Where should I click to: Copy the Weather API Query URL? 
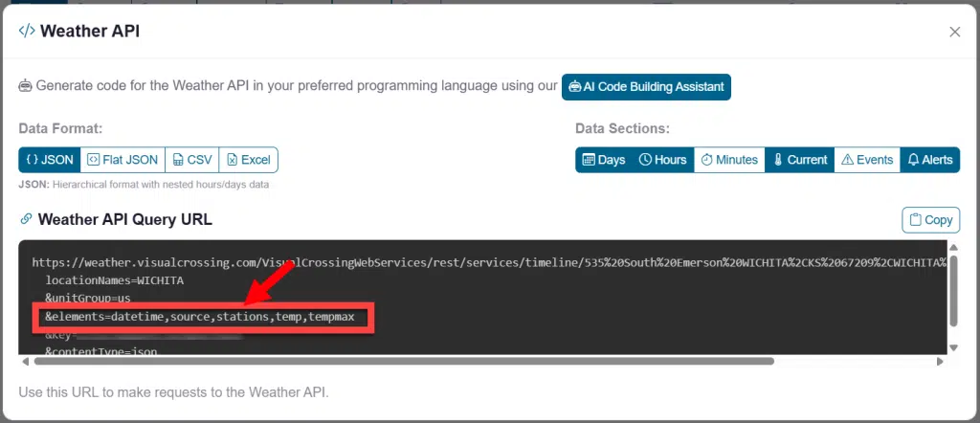(930, 220)
